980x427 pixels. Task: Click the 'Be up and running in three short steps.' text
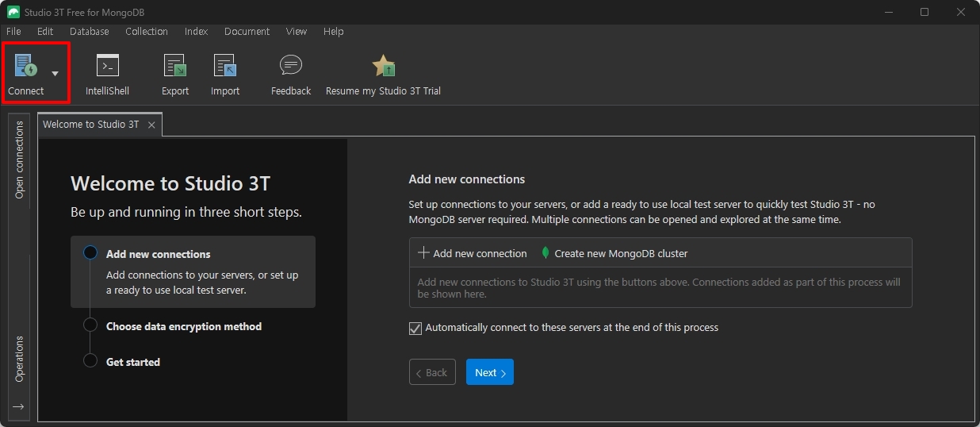[x=186, y=213]
